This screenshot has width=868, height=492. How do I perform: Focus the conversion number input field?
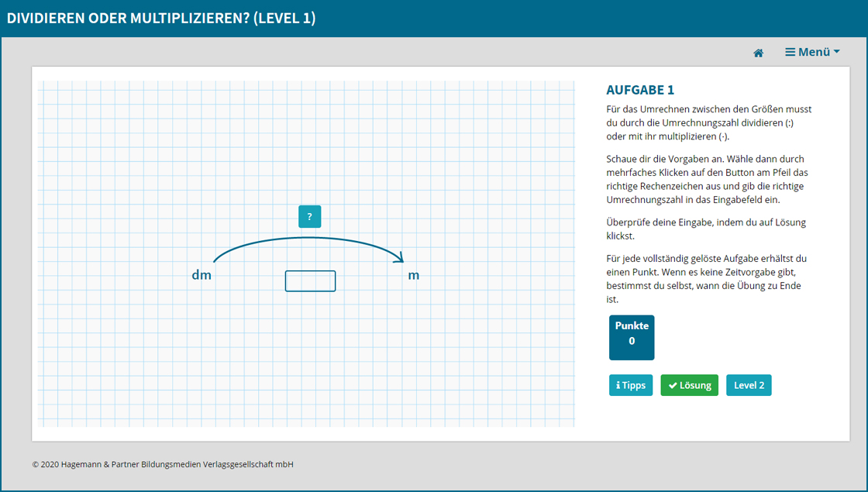(310, 281)
